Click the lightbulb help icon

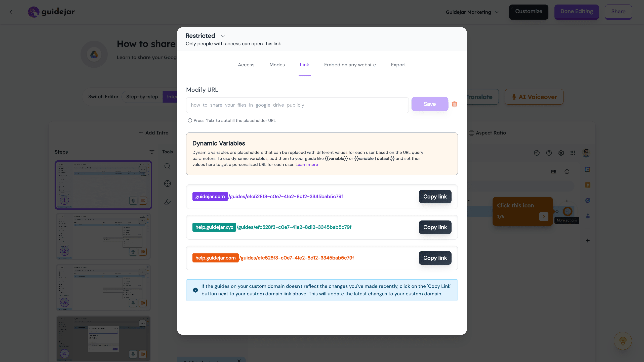coord(623,341)
